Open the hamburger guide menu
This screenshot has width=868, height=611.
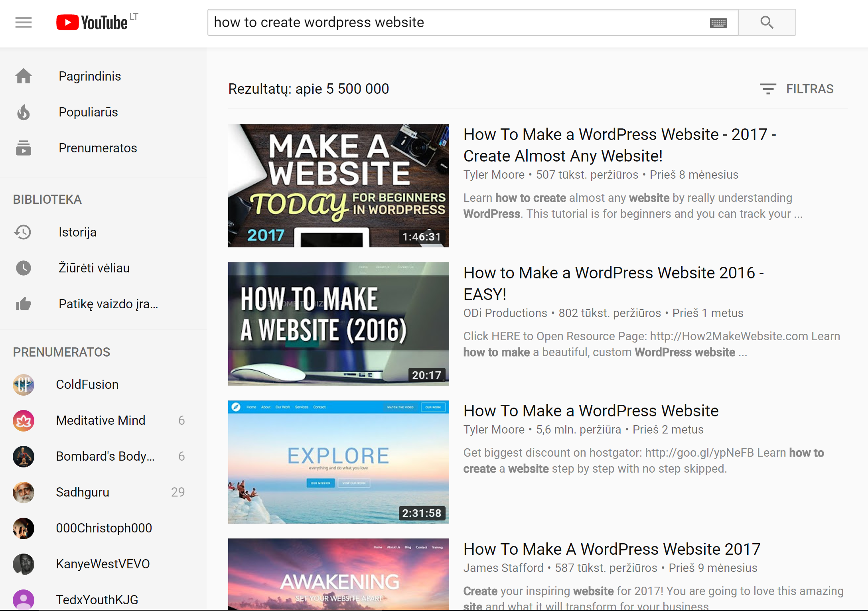click(23, 22)
